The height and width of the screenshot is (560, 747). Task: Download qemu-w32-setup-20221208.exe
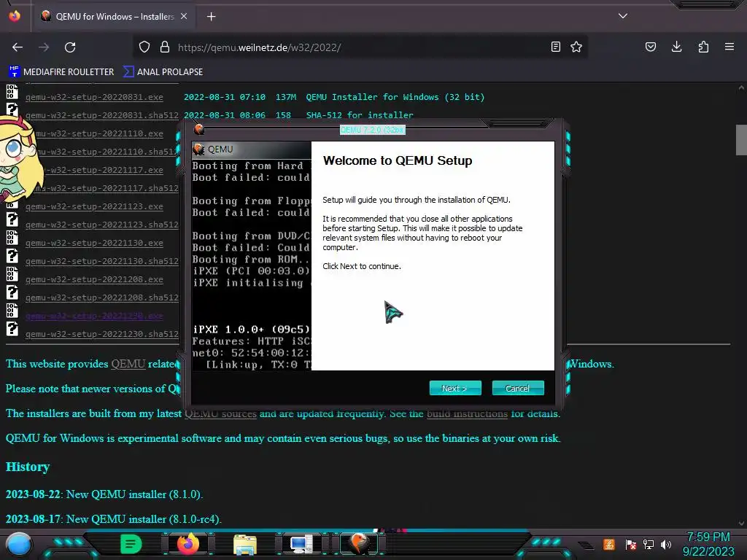tap(94, 279)
